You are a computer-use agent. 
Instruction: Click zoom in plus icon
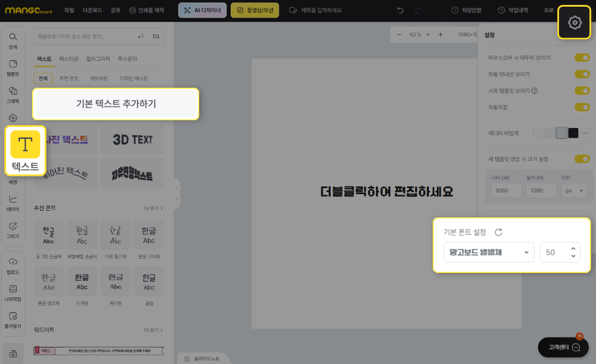pos(440,35)
